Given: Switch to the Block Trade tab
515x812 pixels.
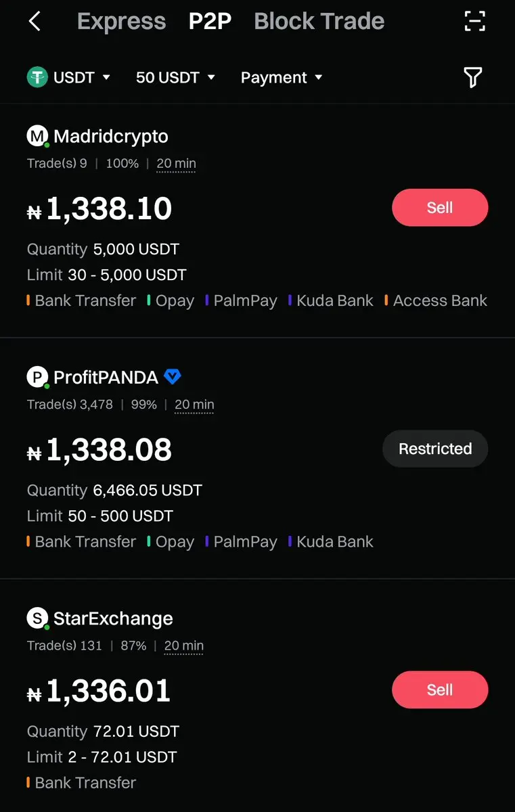Looking at the screenshot, I should (x=319, y=22).
